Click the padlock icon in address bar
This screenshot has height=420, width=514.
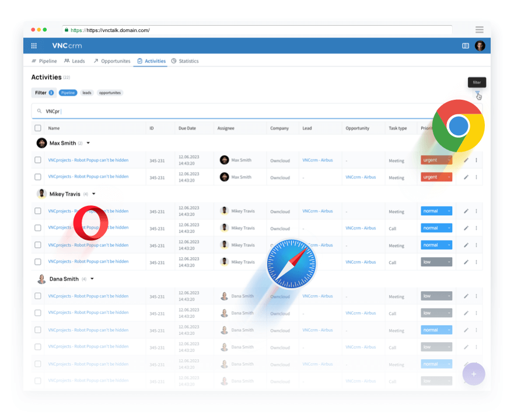67,30
